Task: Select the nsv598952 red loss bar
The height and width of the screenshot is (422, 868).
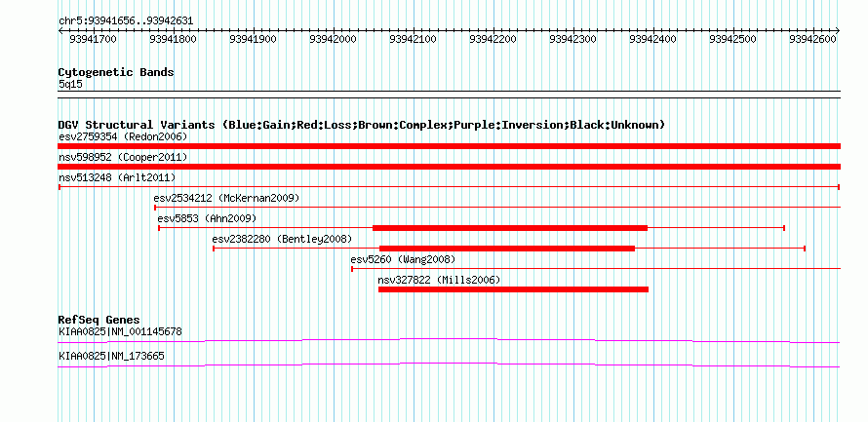Action: pos(449,167)
